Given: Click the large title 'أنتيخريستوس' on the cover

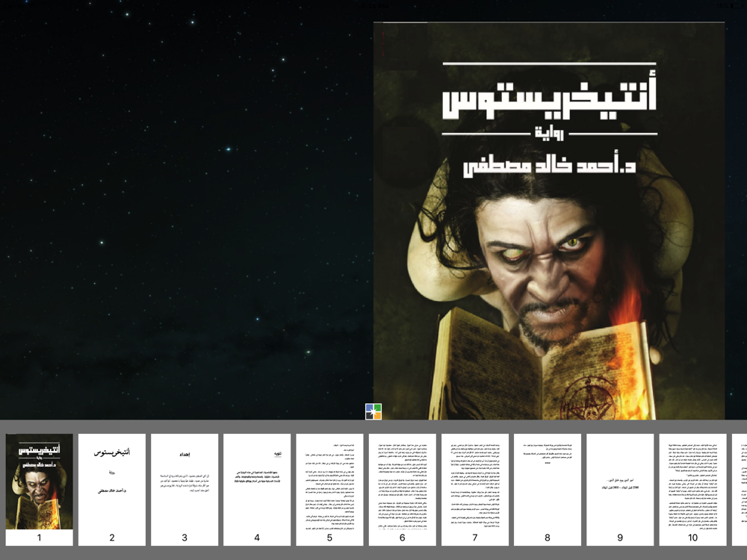Looking at the screenshot, I should pos(550,96).
